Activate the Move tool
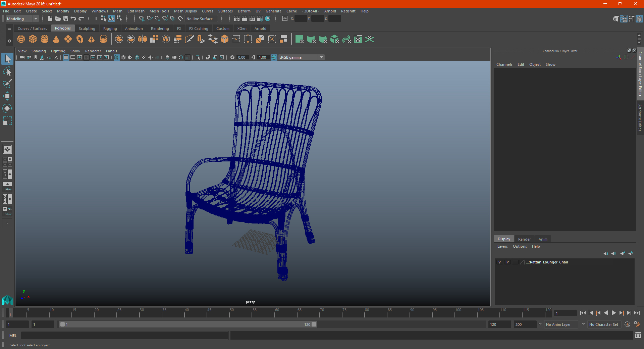This screenshot has width=644, height=349. (x=7, y=96)
